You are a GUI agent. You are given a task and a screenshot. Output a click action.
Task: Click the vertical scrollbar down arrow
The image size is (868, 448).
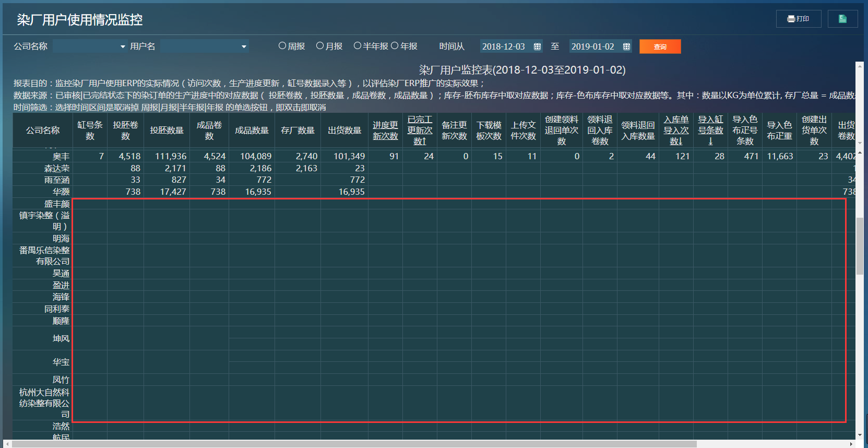860,434
